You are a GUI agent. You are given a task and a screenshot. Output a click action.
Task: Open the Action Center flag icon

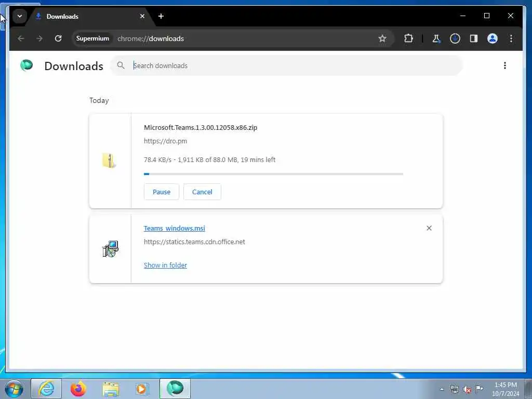point(479,389)
